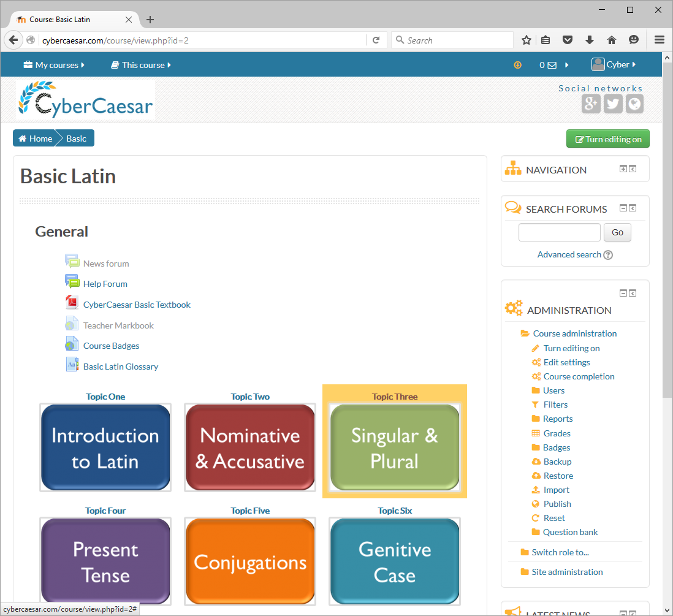
Task: Click the green Turn editing on button
Action: tap(608, 139)
